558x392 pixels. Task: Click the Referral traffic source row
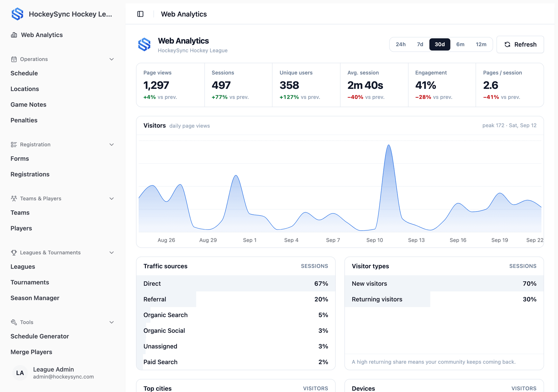(236, 299)
